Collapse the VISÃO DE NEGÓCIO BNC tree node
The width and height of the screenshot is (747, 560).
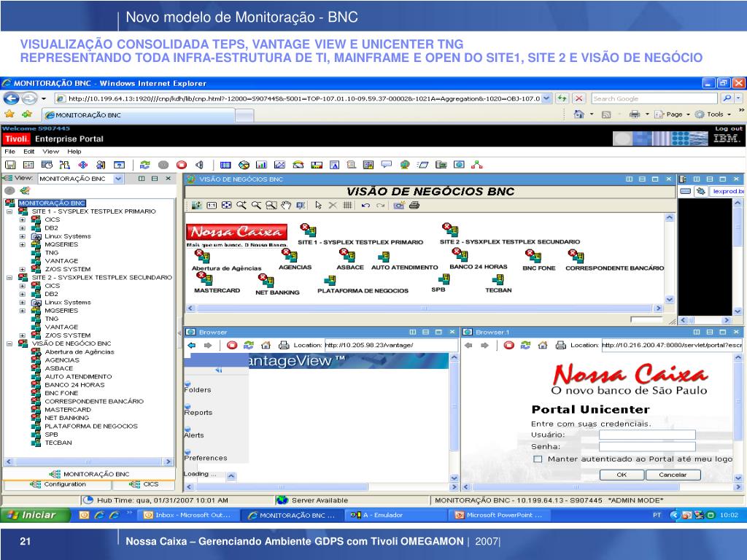click(x=9, y=344)
